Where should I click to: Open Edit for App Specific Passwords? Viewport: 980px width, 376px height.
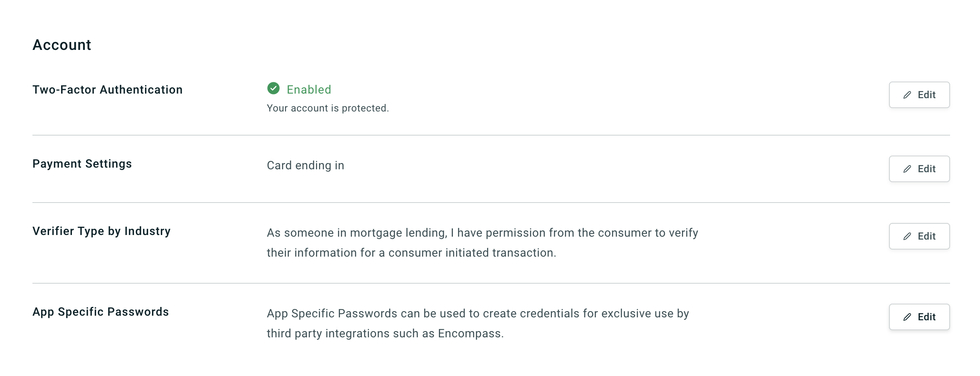(919, 317)
